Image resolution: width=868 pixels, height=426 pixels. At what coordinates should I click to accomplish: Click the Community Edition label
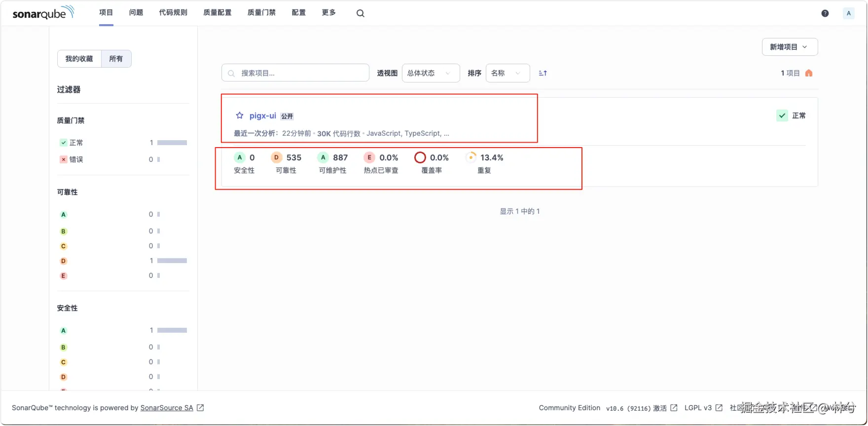point(570,408)
